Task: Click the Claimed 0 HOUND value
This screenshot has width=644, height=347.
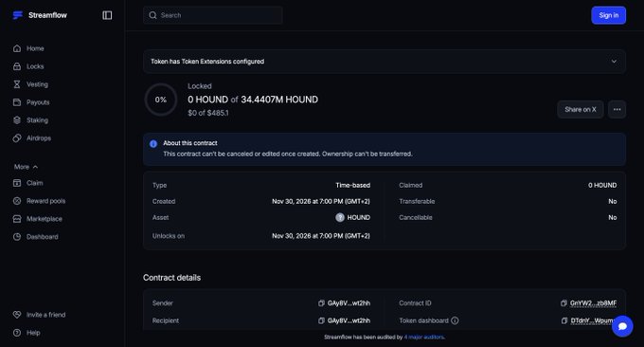Action: point(602,186)
